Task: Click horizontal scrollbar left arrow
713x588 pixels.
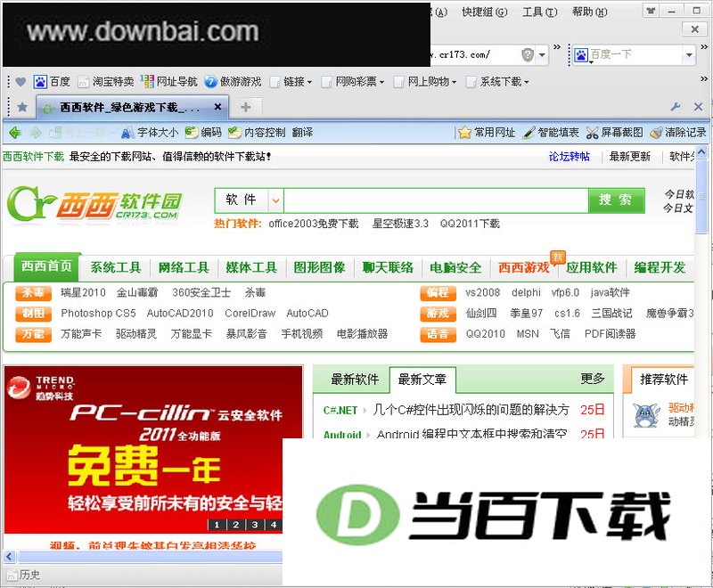Action: [x=10, y=556]
